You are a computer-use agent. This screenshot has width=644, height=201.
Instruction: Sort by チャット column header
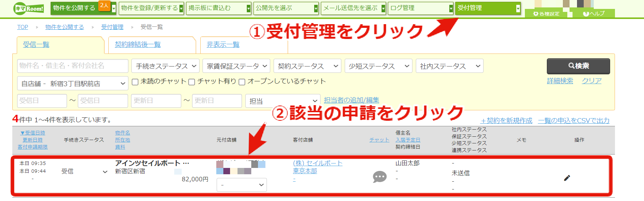[379, 140]
